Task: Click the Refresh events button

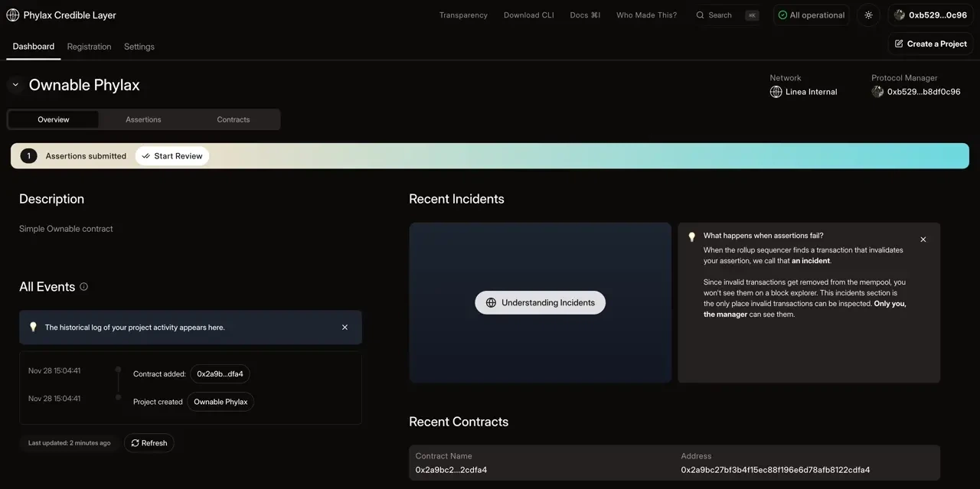Action: click(x=149, y=443)
